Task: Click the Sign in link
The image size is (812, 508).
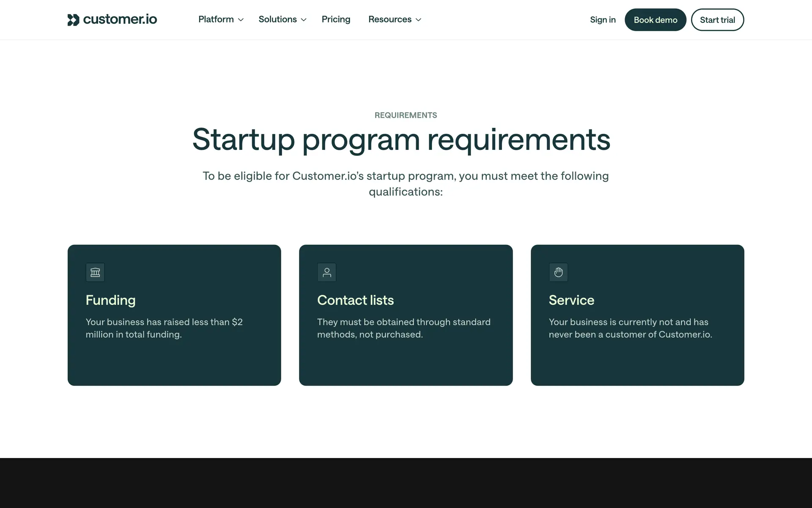Action: click(x=603, y=20)
